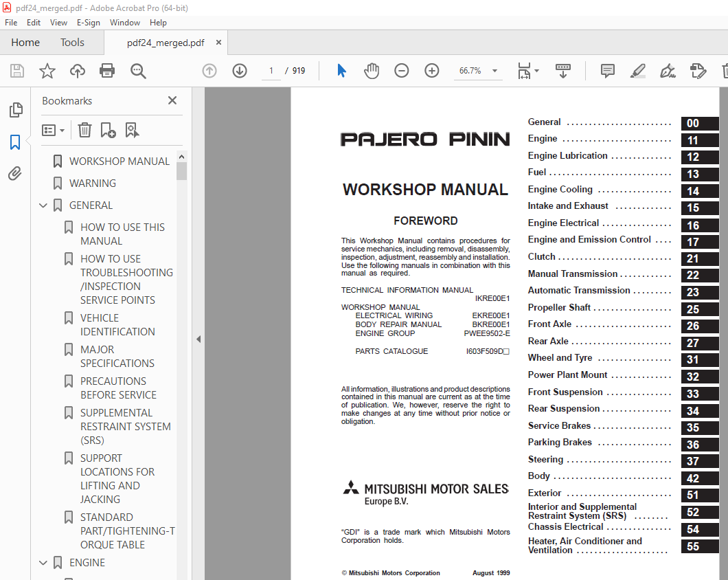Open the Page Thumbnails panel
Screen dimensions: 728x580
coord(15,110)
